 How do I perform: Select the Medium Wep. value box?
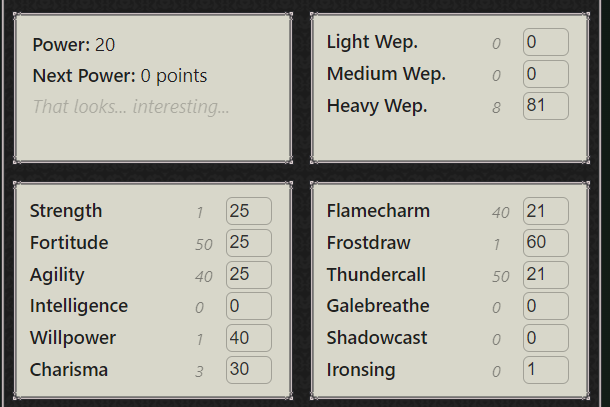pos(545,74)
